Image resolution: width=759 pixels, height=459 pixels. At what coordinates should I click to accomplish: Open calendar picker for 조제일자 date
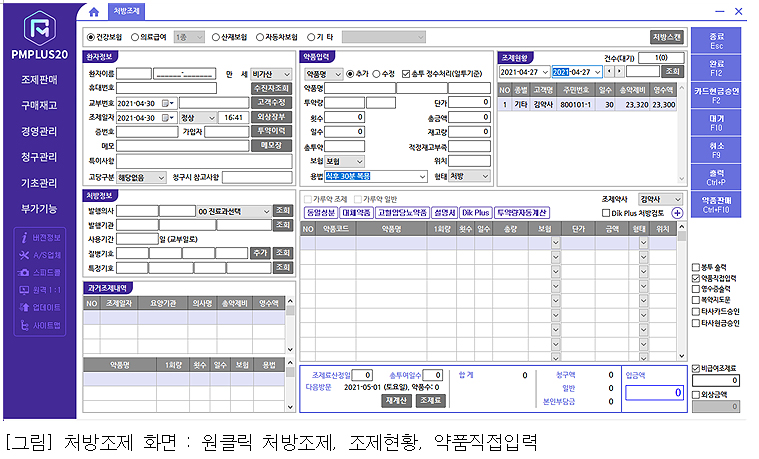click(x=168, y=118)
